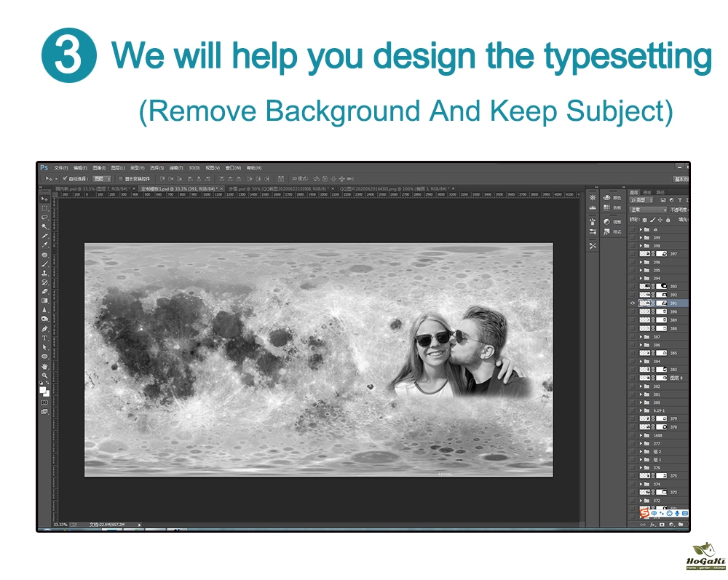Select the Horizontal Type tool
This screenshot has height=580, width=728.
(x=44, y=338)
